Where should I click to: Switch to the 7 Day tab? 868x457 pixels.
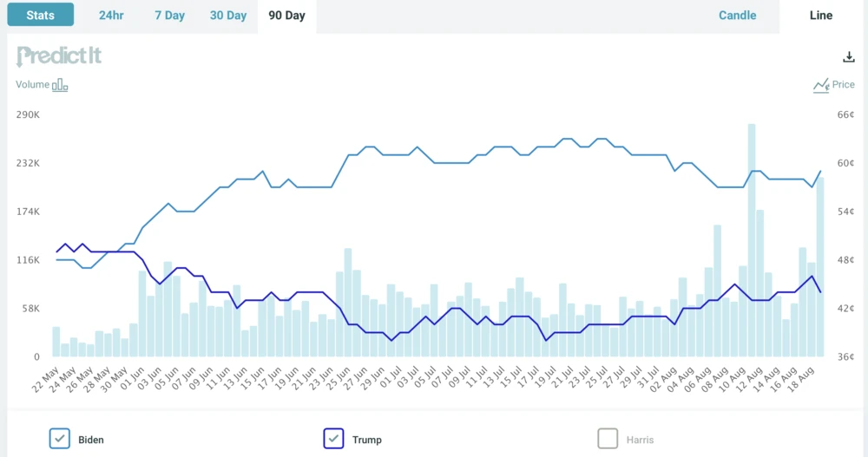click(169, 16)
